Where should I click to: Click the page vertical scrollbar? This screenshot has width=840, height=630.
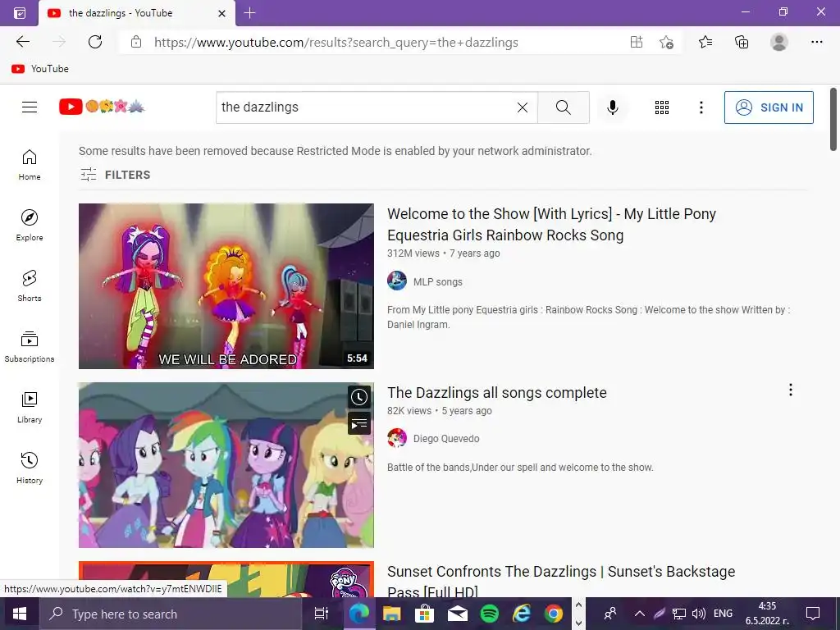(x=833, y=120)
